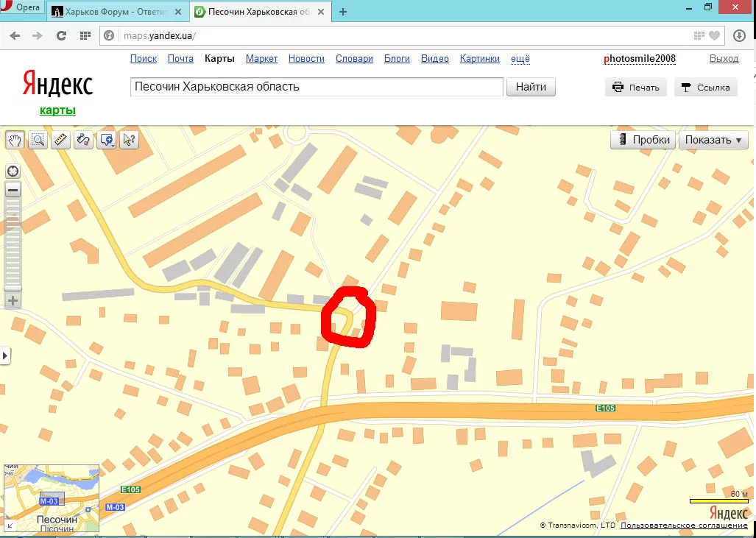
Task: Click the M-03 road sign label
Action: pos(115,506)
